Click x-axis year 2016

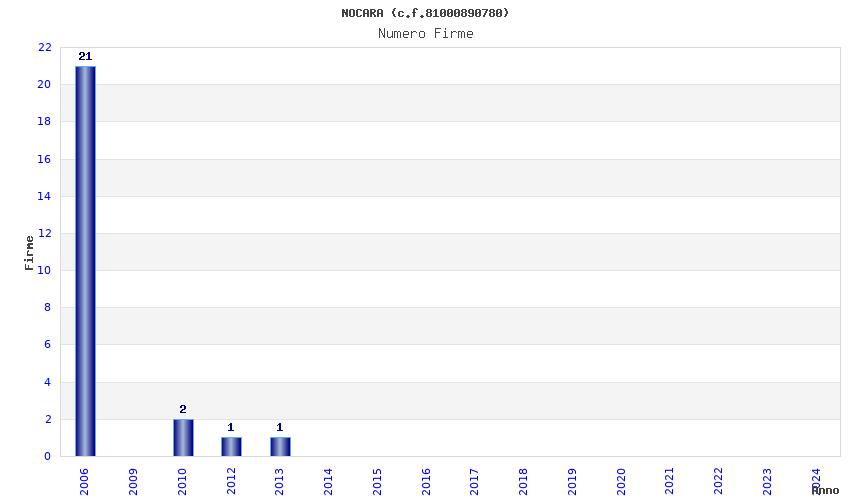426,482
